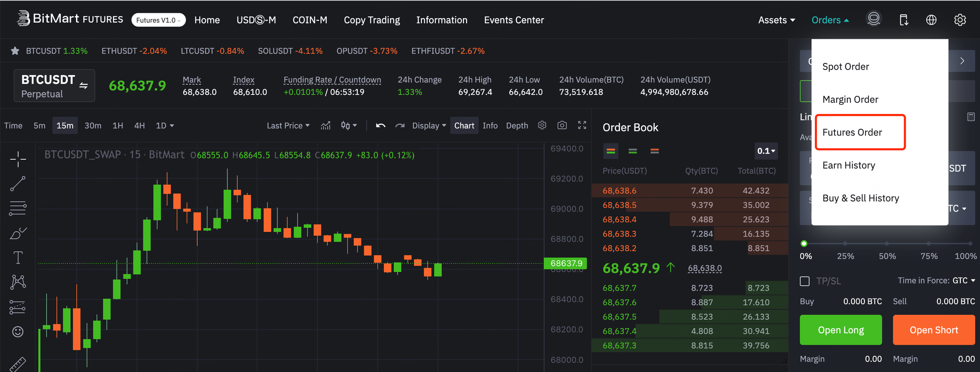
Task: Select Futures Order from the Orders menu
Action: (x=852, y=132)
